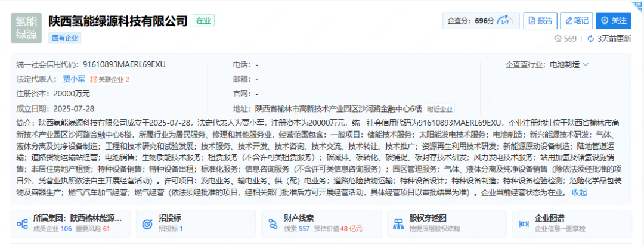Click the graph icon in 企业图谱 card
644x246 pixels.
pos(524,224)
